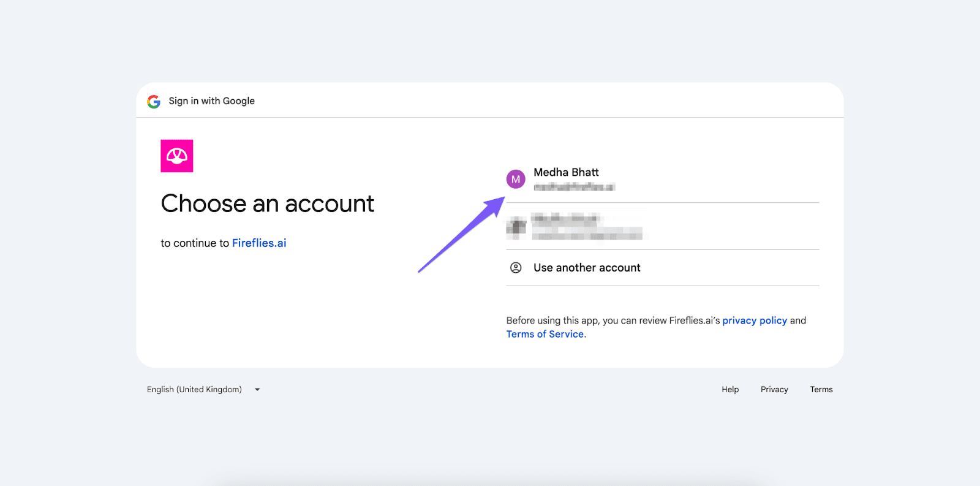The image size is (980, 486).
Task: Click the Sign in with Google header text
Action: 212,101
